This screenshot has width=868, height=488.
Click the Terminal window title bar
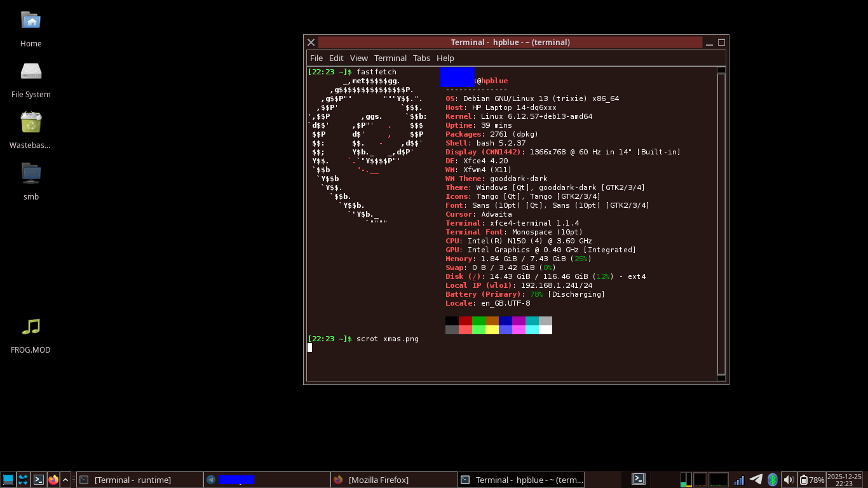(x=510, y=42)
